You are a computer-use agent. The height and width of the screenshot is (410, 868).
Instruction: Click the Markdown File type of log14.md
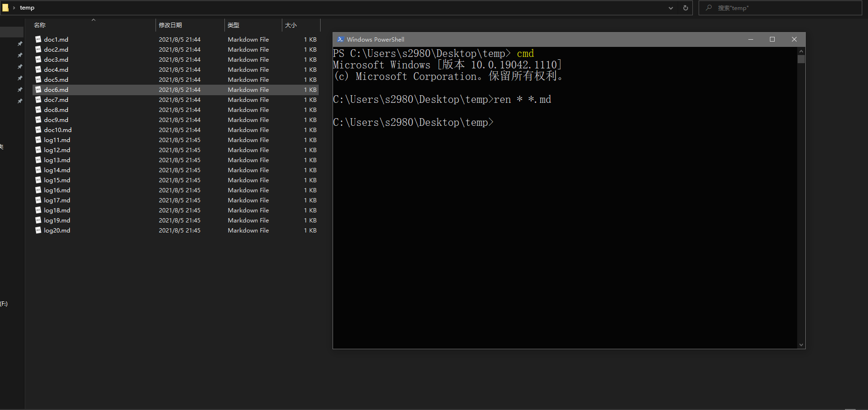[248, 170]
